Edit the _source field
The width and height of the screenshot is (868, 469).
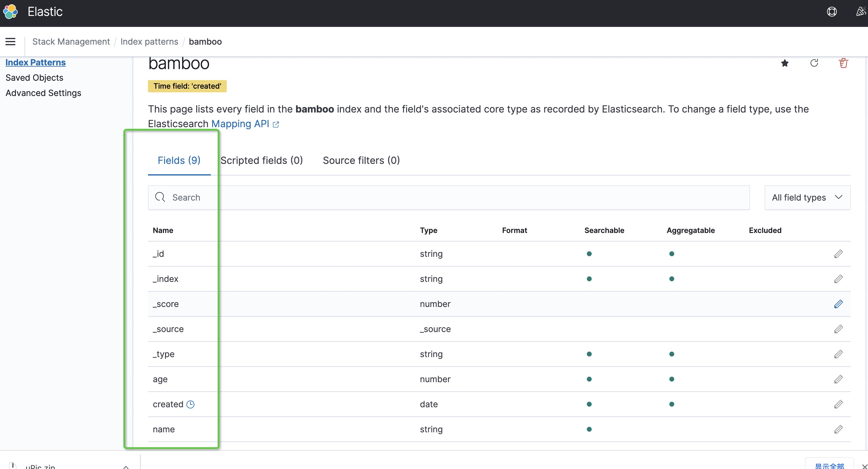pos(838,329)
